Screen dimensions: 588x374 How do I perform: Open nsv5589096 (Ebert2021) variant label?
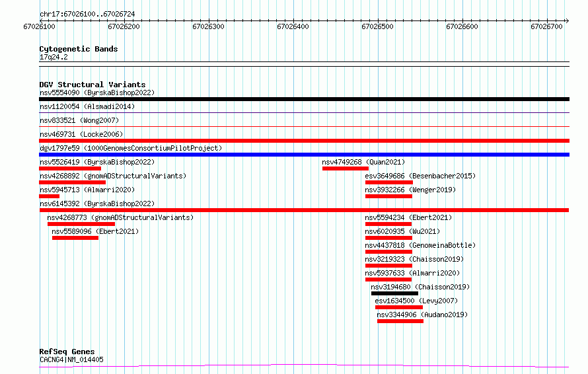pyautogui.click(x=95, y=231)
